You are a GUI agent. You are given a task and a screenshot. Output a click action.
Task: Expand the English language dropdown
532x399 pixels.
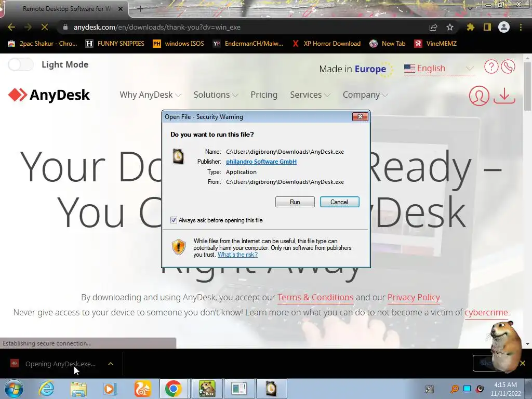(x=438, y=69)
